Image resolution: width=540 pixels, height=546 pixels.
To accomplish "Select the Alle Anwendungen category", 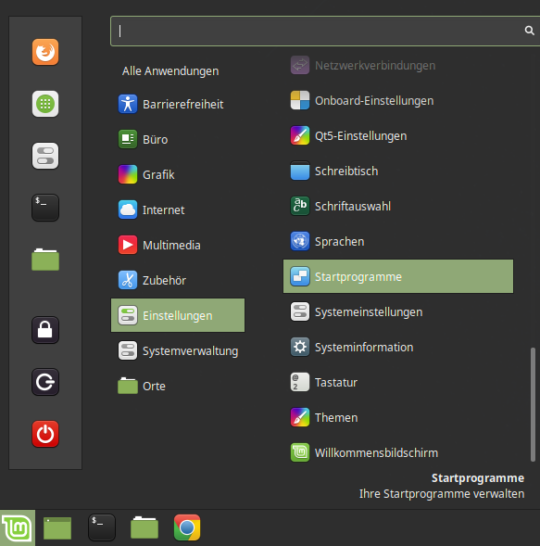I will point(170,71).
